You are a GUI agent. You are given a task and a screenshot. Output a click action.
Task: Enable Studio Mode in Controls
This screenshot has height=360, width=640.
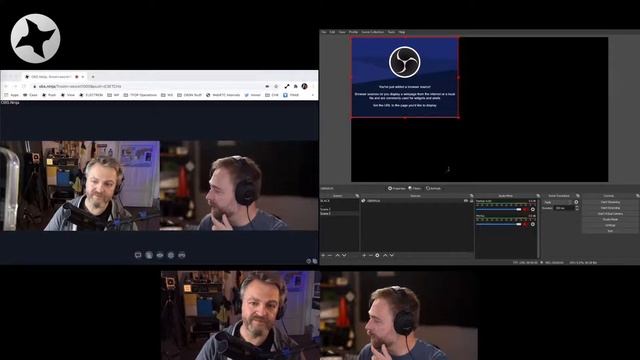tap(610, 220)
